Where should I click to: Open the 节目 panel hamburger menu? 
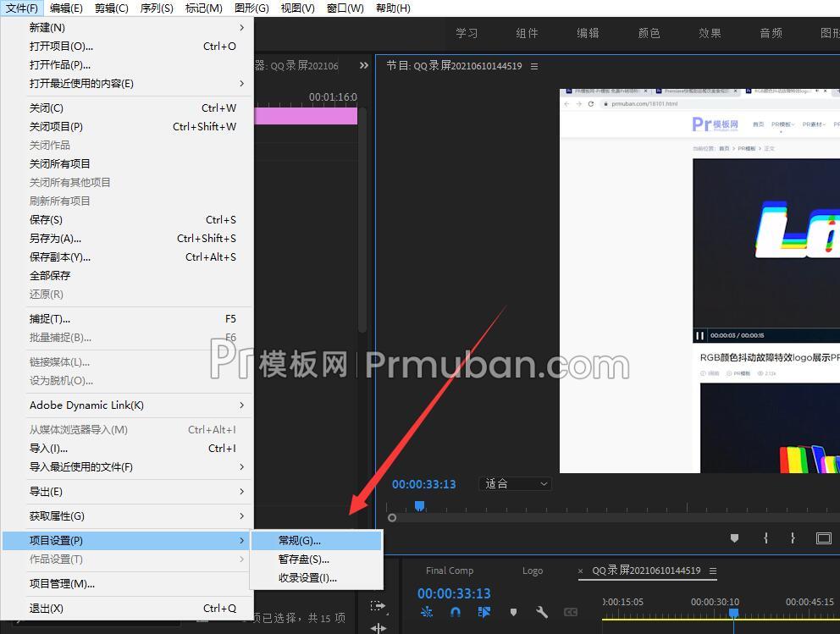coord(532,65)
